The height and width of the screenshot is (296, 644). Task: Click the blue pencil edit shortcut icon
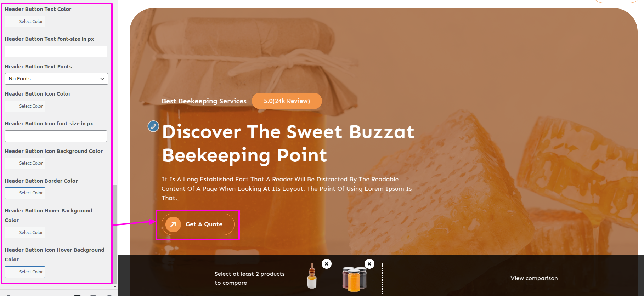pyautogui.click(x=153, y=126)
